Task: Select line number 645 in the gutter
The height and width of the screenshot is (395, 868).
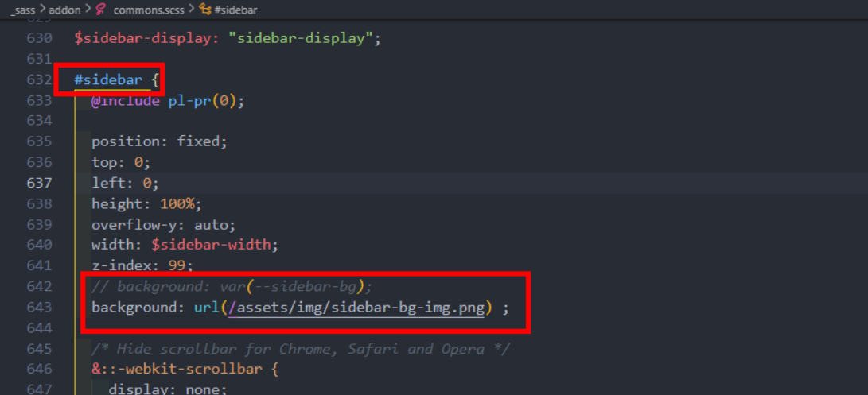Action: [x=39, y=349]
